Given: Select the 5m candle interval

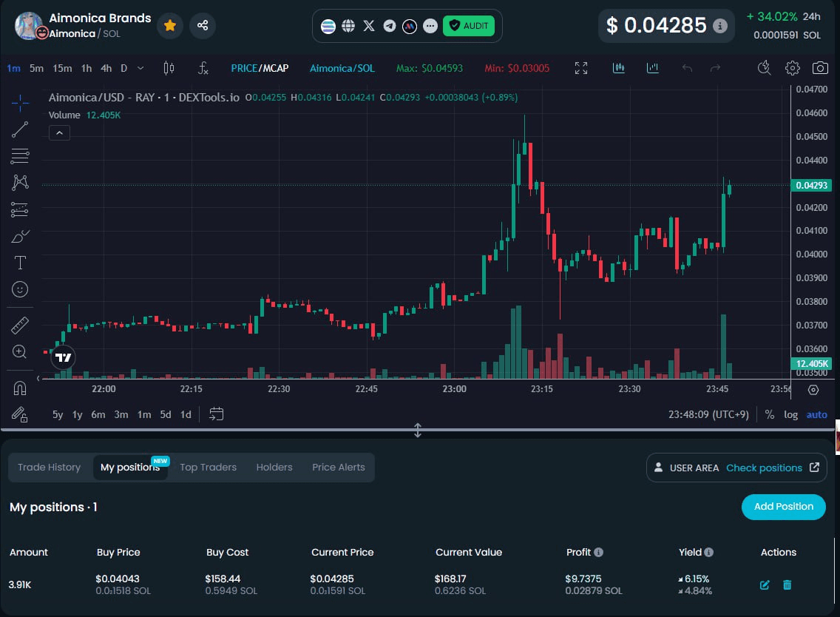Looking at the screenshot, I should pos(36,68).
